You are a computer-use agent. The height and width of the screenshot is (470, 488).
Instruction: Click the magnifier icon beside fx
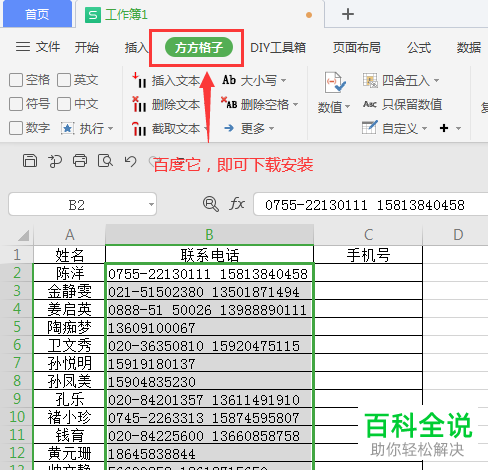pos(211,204)
